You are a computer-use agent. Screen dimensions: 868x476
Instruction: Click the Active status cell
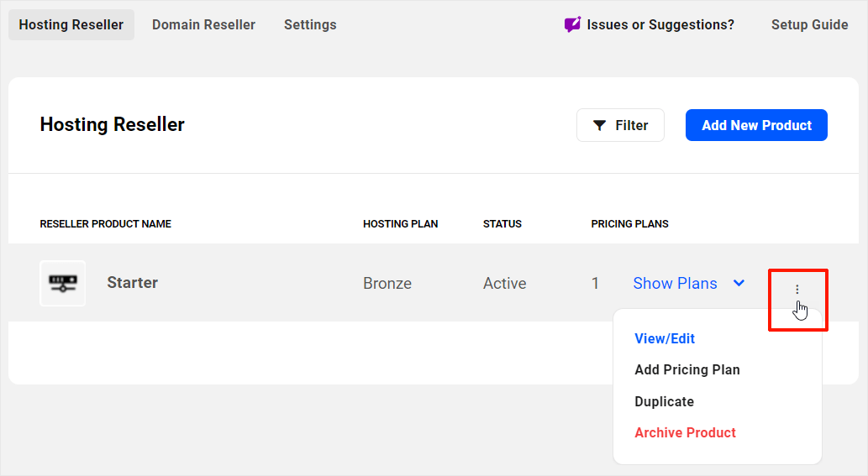click(x=504, y=283)
